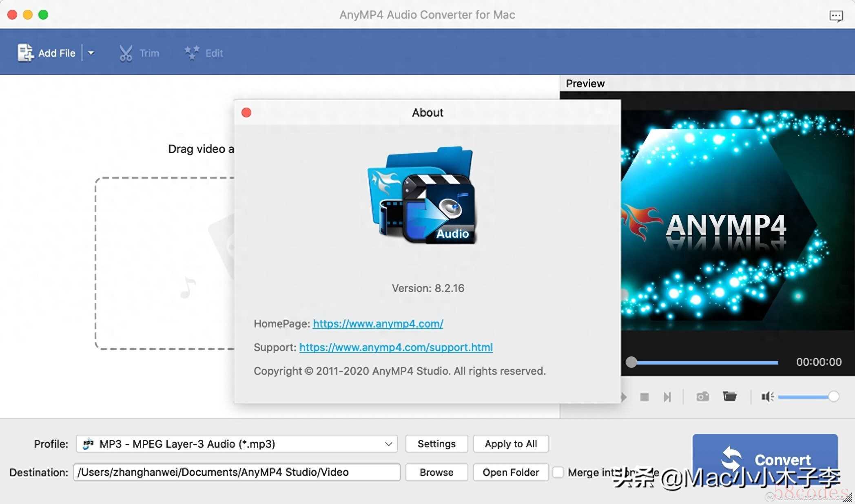Open the AnyMP4 homepage link
Screen dimensions: 855x504
[378, 324]
